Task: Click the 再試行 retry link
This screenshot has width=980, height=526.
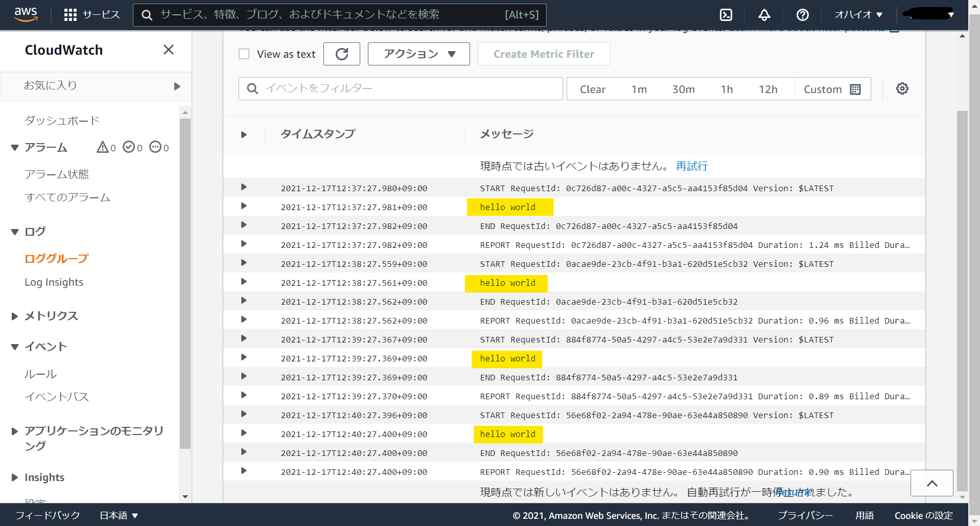Action: click(692, 166)
